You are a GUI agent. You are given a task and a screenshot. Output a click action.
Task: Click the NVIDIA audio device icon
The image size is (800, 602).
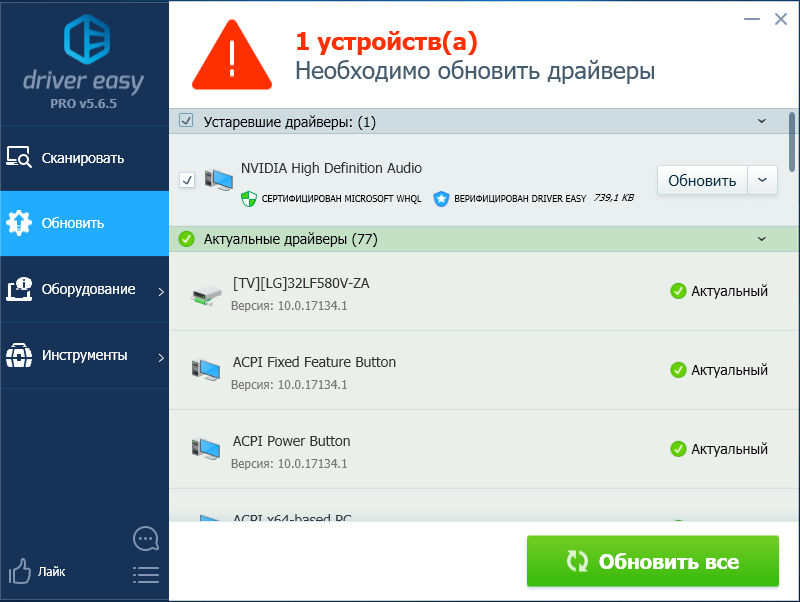(218, 180)
